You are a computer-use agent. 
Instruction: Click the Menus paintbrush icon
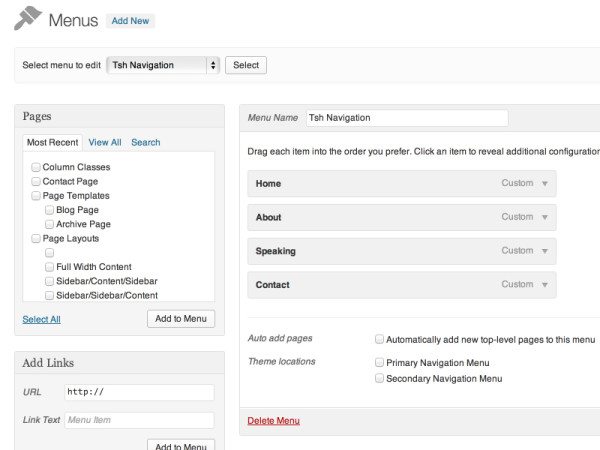pos(28,18)
